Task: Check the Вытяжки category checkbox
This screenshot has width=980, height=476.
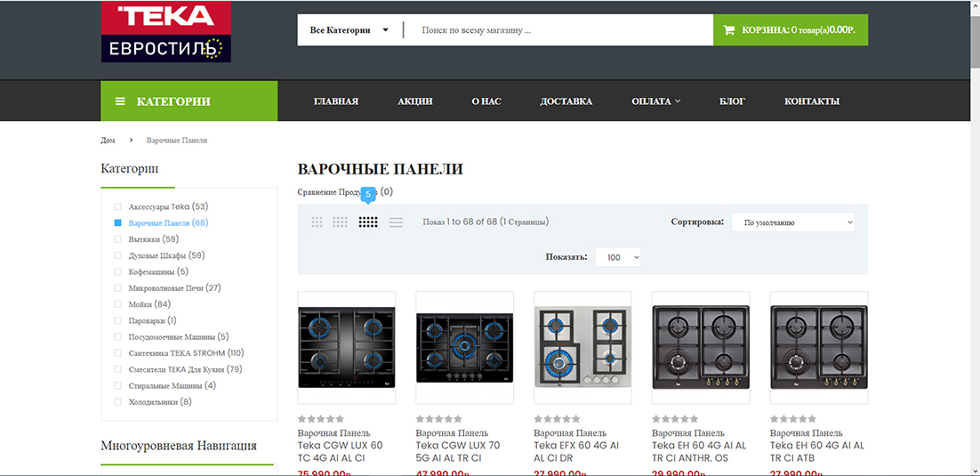Action: pos(117,239)
